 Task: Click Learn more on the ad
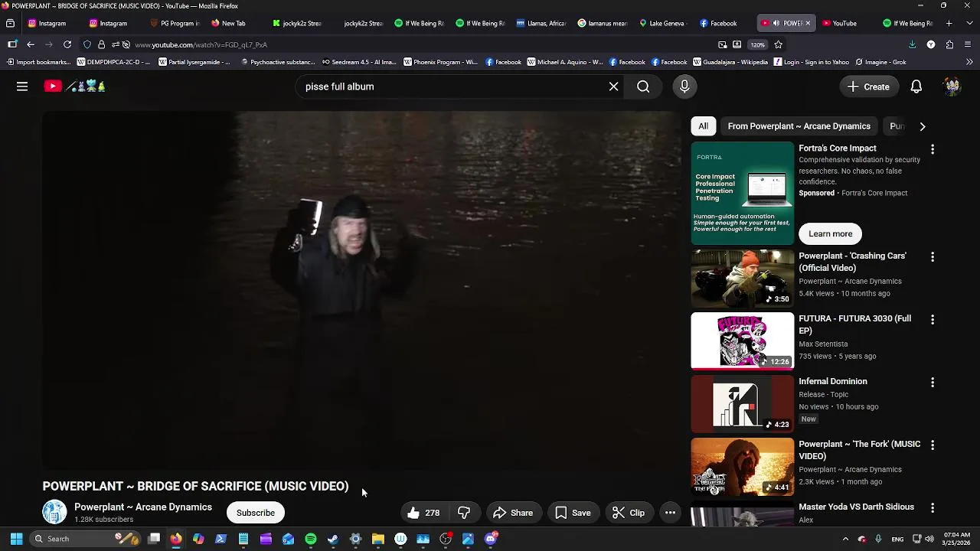pyautogui.click(x=830, y=233)
